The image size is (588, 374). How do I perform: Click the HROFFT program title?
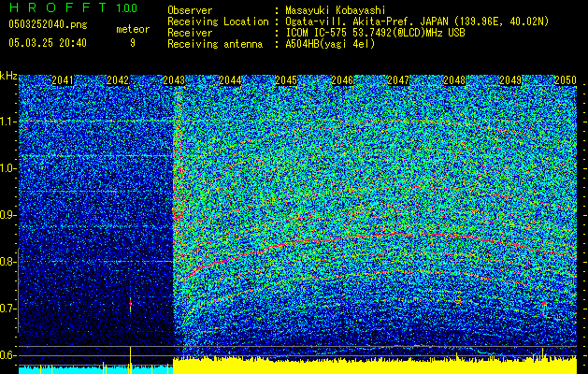[x=58, y=7]
